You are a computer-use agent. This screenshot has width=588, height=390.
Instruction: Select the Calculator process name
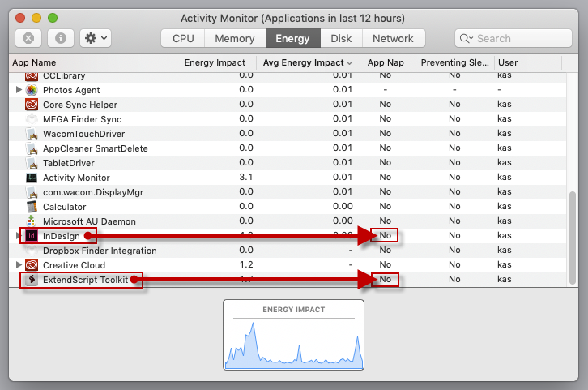65,207
